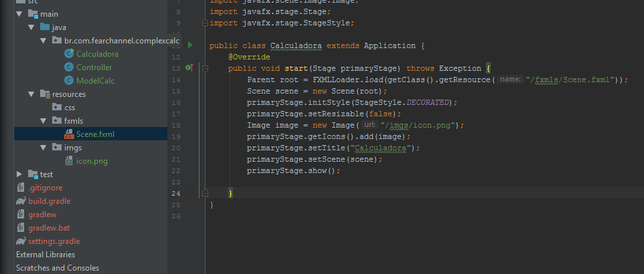
Task: Click the green Run gutter arrow beside class Calculadora
Action: click(x=190, y=45)
